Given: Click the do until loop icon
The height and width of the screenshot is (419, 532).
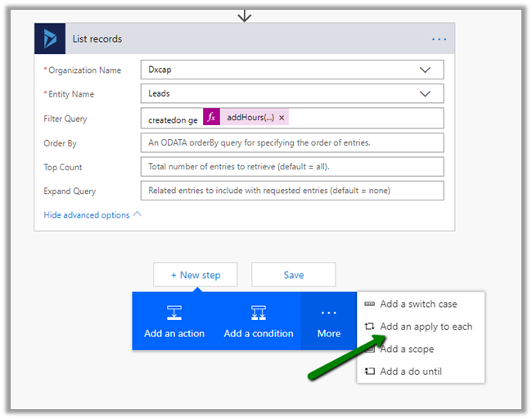Looking at the screenshot, I should pos(370,372).
